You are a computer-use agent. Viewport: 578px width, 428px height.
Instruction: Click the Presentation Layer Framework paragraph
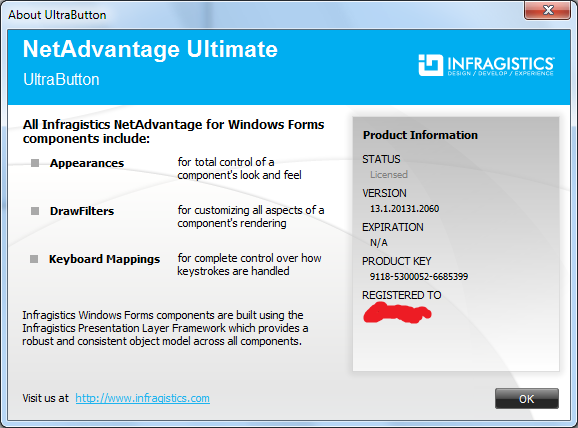tap(165, 328)
